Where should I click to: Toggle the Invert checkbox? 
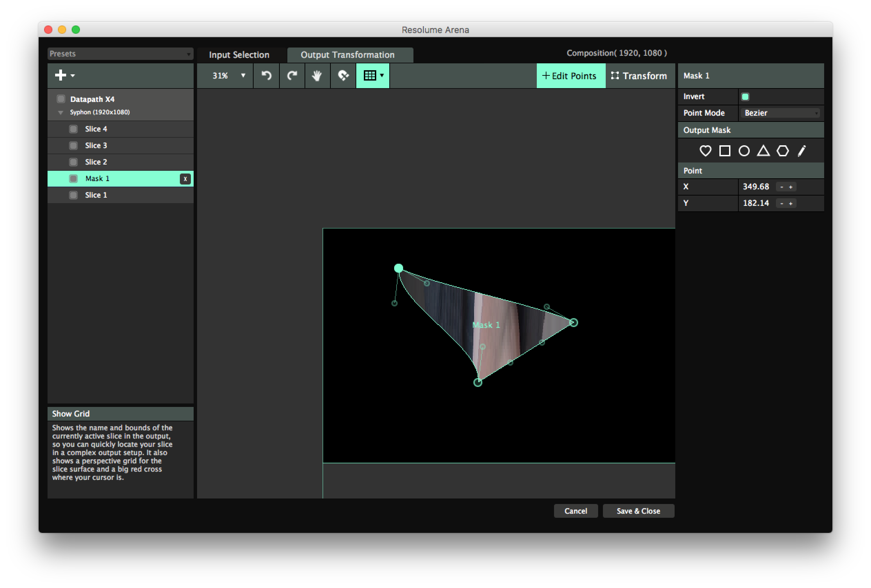(x=745, y=97)
